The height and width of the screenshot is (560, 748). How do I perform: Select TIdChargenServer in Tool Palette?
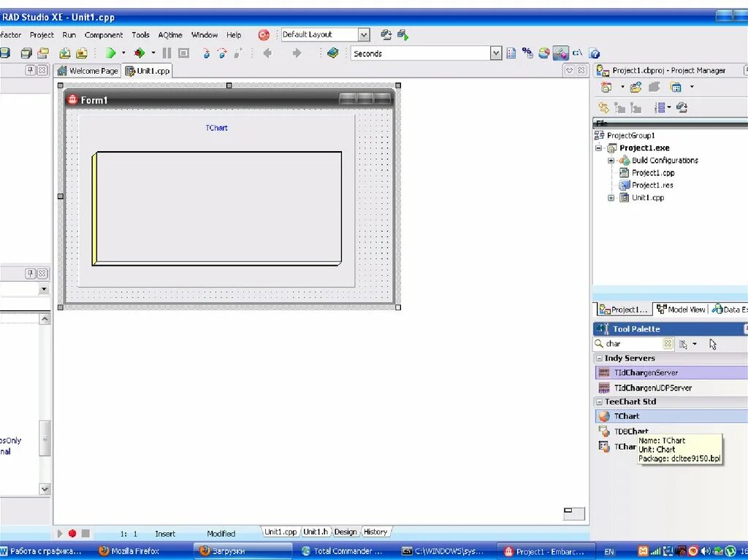point(671,372)
